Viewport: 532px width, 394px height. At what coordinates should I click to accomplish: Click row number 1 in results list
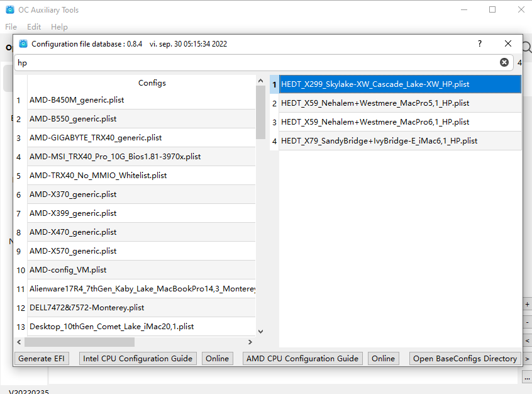click(x=274, y=84)
